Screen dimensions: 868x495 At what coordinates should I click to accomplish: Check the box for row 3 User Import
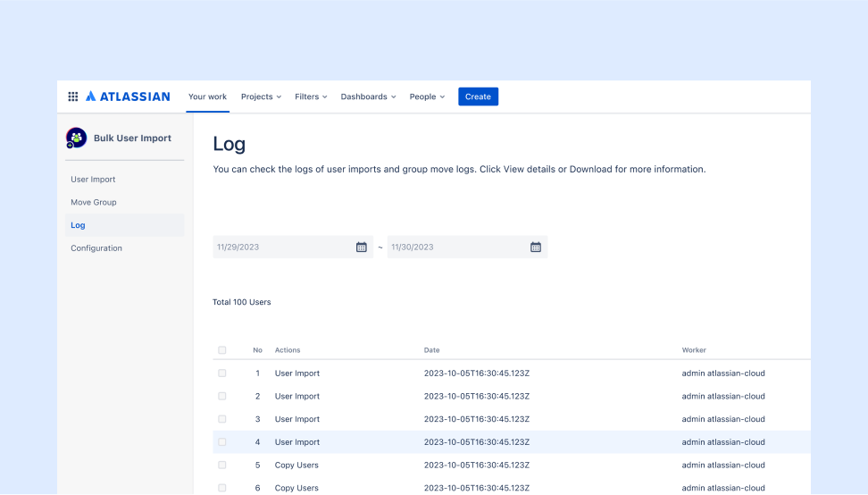(222, 419)
